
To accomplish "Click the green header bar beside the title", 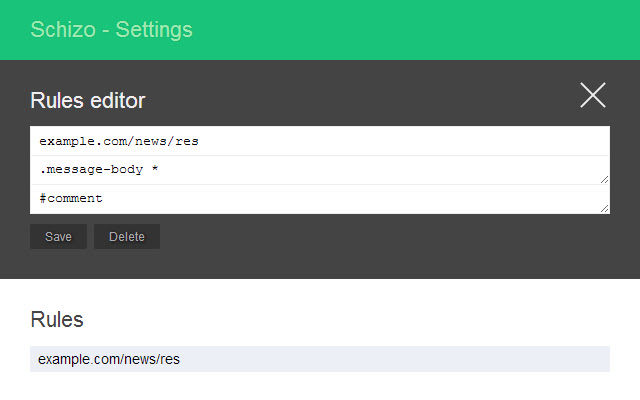I will coord(420,30).
